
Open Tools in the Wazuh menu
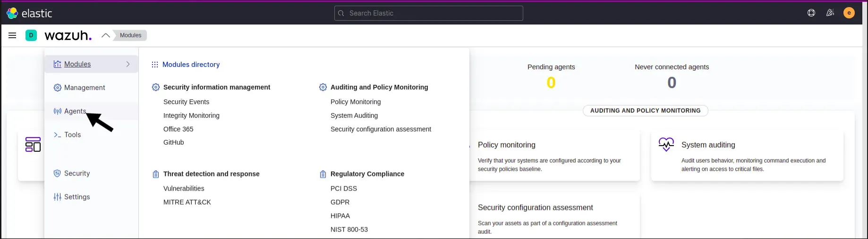[72, 135]
